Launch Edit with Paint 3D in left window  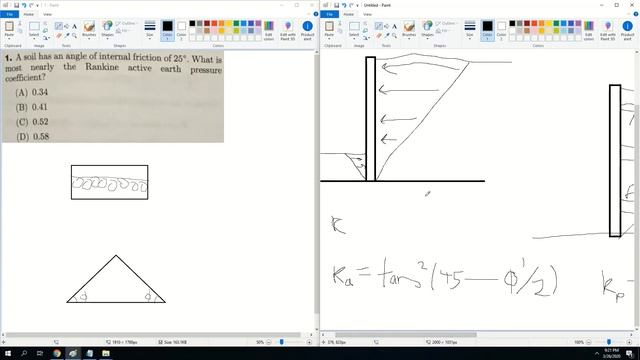click(288, 30)
